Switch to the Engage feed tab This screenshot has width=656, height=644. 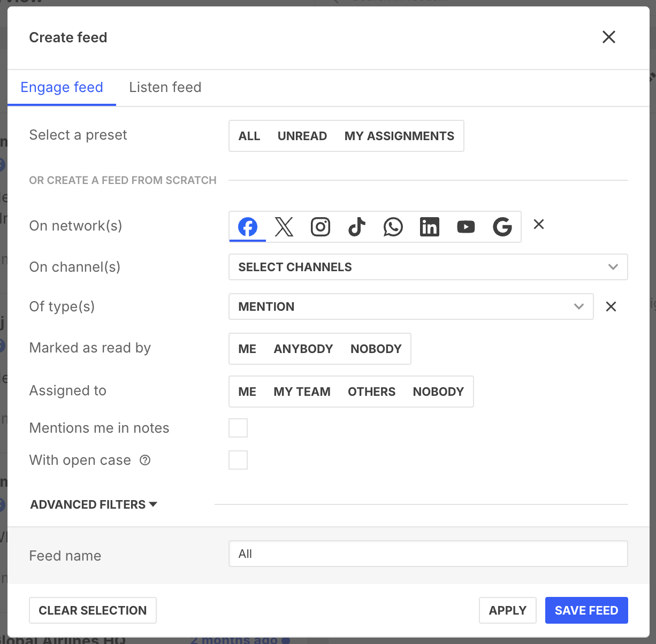click(62, 87)
